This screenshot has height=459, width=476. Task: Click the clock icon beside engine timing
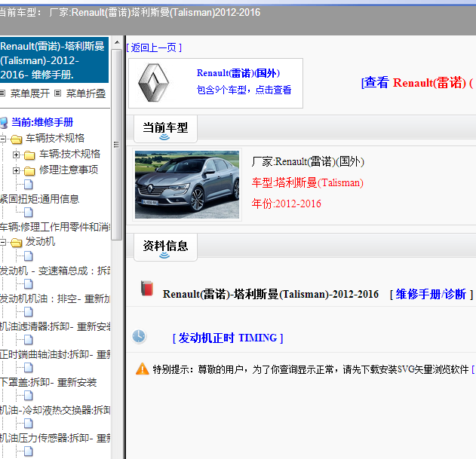(139, 336)
